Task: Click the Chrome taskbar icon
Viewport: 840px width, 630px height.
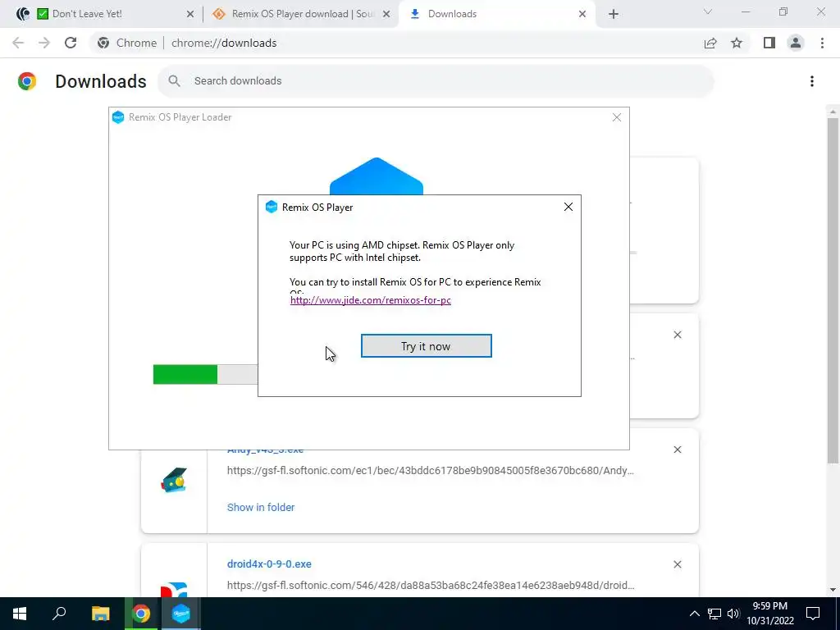Action: (x=141, y=614)
